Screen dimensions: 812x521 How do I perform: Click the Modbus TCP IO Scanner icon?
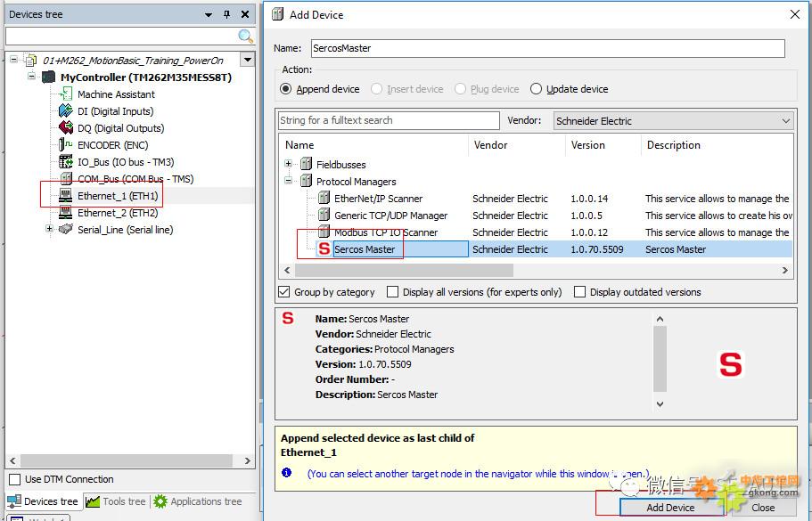point(324,231)
